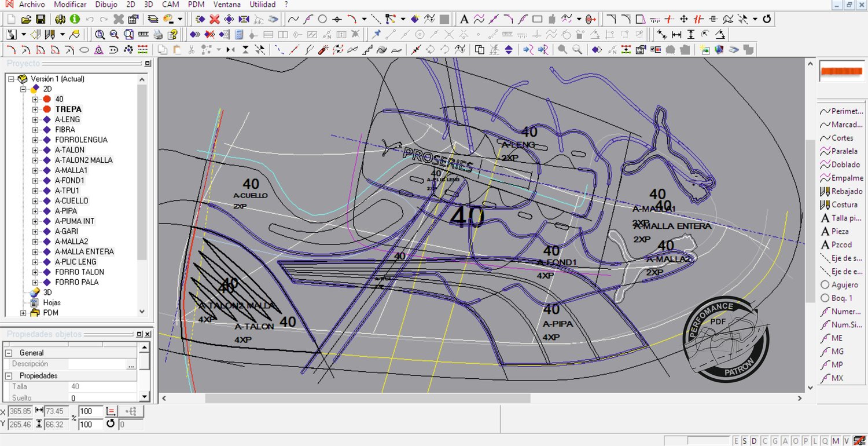Open the Utilidad menu
The height and width of the screenshot is (446, 868).
(263, 4)
